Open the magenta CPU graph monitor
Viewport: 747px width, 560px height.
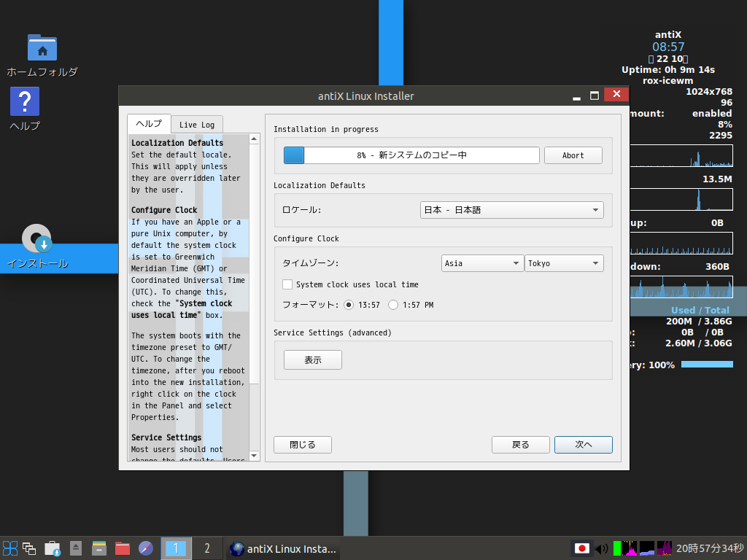(630, 548)
